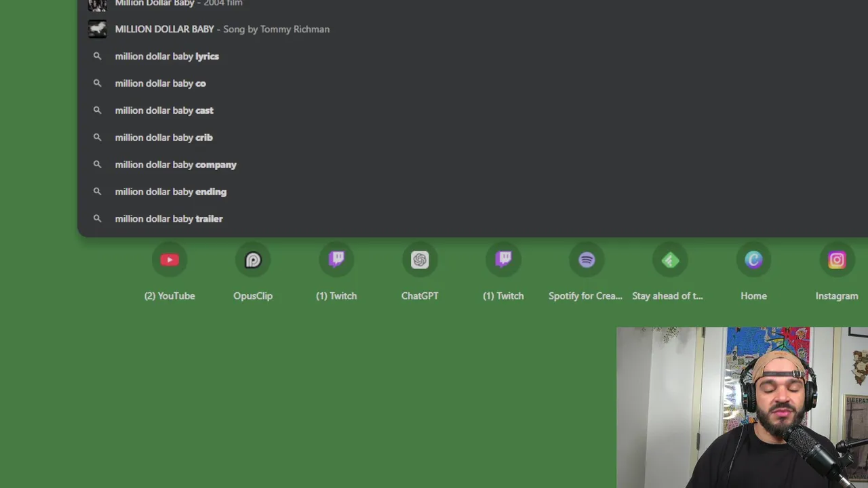Pick the 'million dollar baby cast' suggestion
The height and width of the screenshot is (488, 868).
(x=473, y=110)
